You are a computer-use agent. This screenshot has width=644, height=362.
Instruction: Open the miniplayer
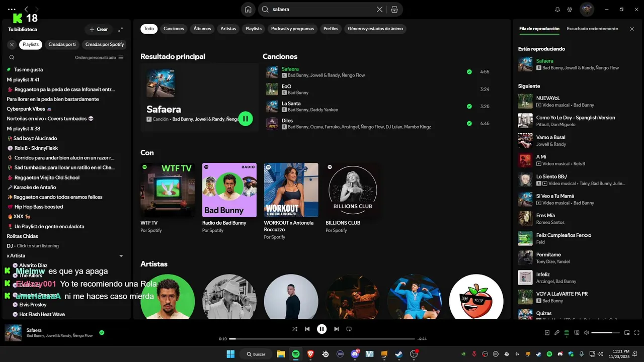(x=627, y=332)
